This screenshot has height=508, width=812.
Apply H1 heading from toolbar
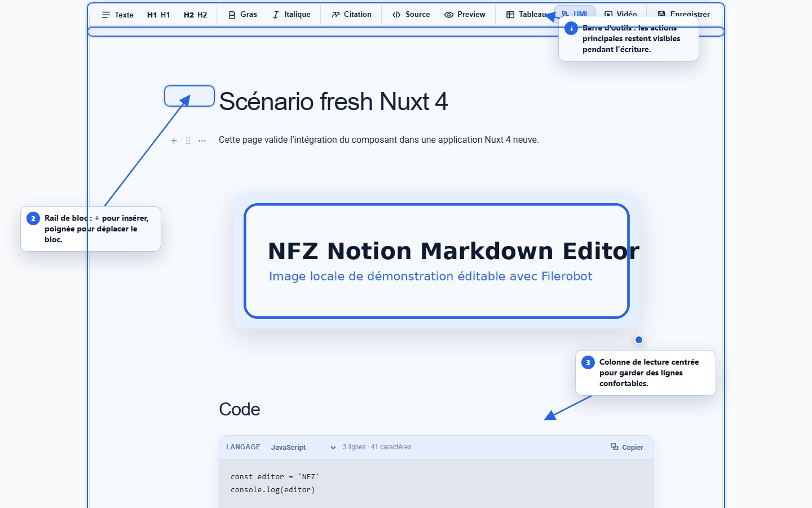158,15
